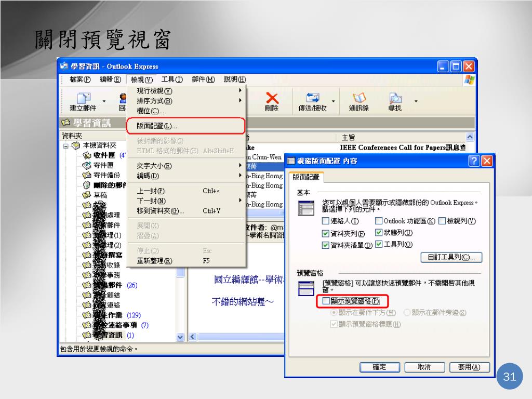Image resolution: width=532 pixels, height=399 pixels.
Task: Select the 刪除的郵件 (Deleted Items) folder
Action: 110,185
